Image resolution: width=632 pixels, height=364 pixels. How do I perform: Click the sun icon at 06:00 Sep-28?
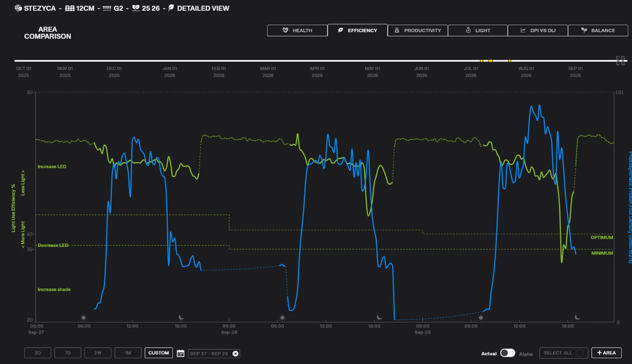click(282, 318)
